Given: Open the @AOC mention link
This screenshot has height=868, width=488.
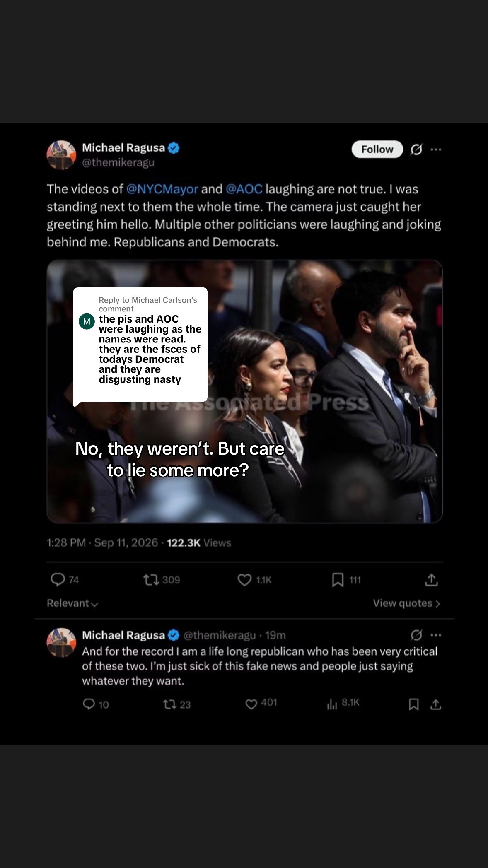Looking at the screenshot, I should pyautogui.click(x=244, y=189).
